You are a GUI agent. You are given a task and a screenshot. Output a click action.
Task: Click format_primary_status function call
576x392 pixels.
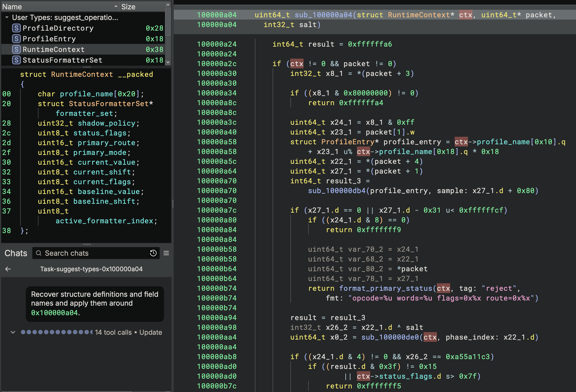pos(385,288)
